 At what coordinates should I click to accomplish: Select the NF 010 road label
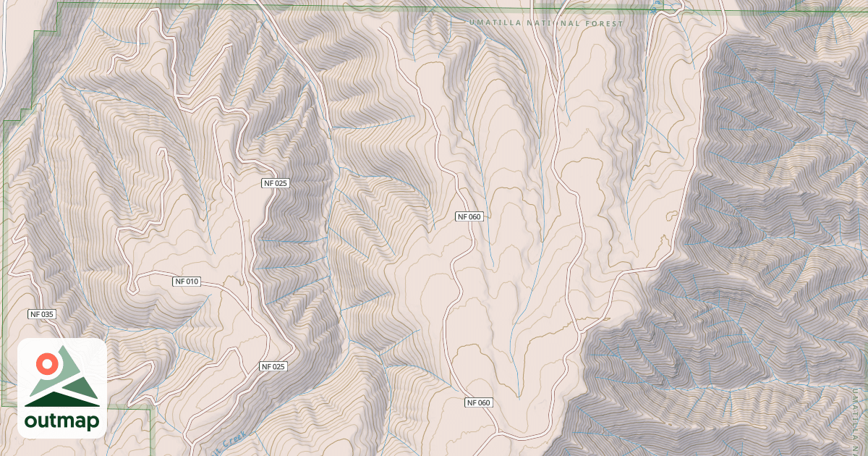[187, 281]
